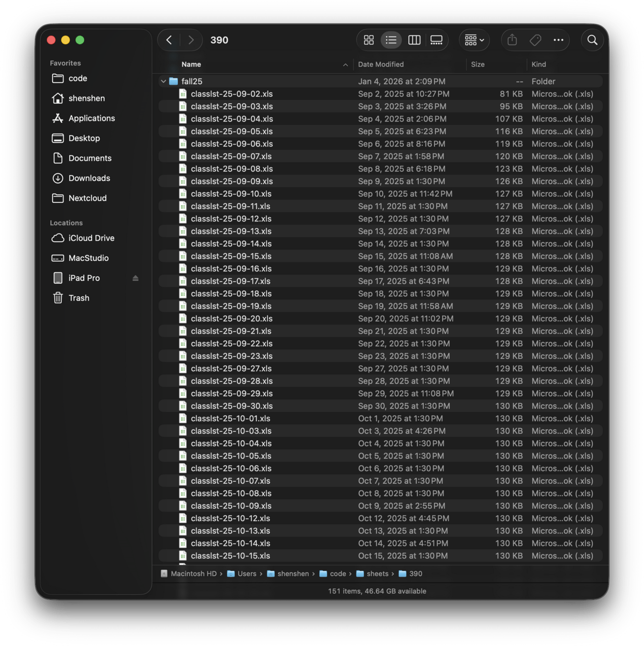Click the Share toolbar icon
This screenshot has width=644, height=646.
coord(512,40)
